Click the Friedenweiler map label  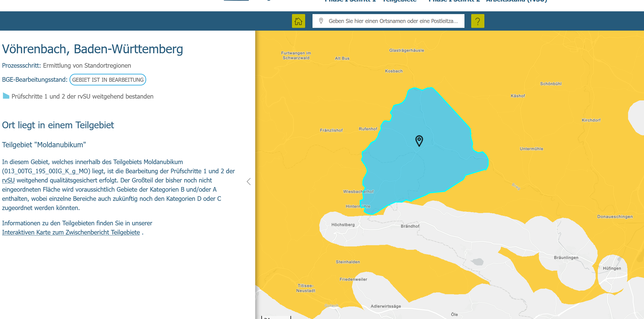coord(353,280)
